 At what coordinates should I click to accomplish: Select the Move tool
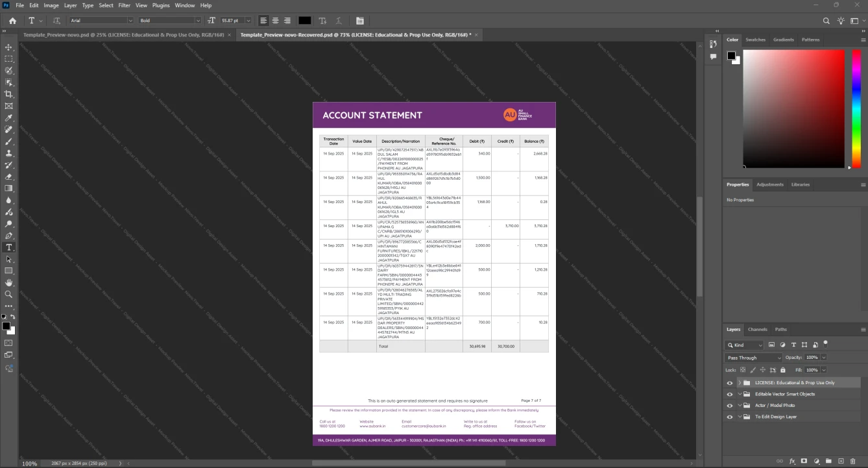(9, 47)
